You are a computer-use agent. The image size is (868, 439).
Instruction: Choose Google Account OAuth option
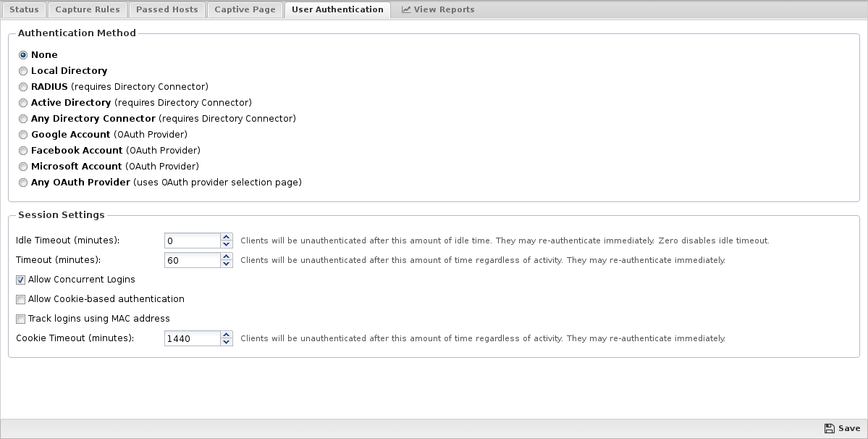22,135
